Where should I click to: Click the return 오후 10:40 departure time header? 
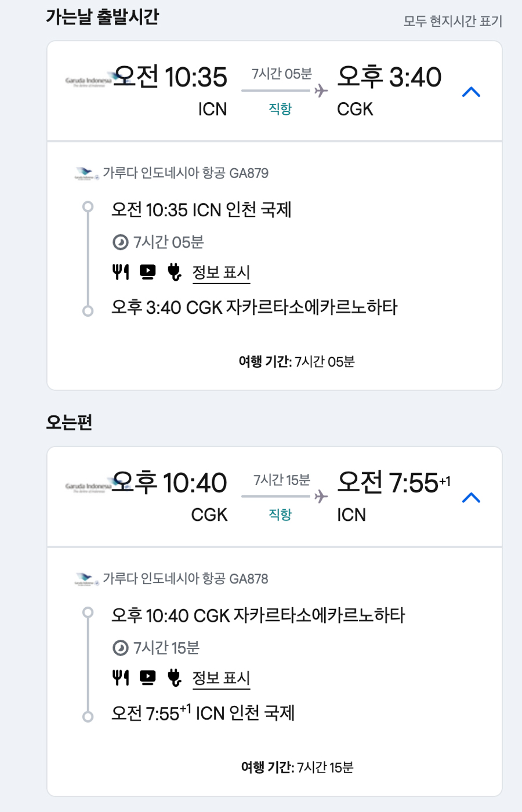[169, 483]
